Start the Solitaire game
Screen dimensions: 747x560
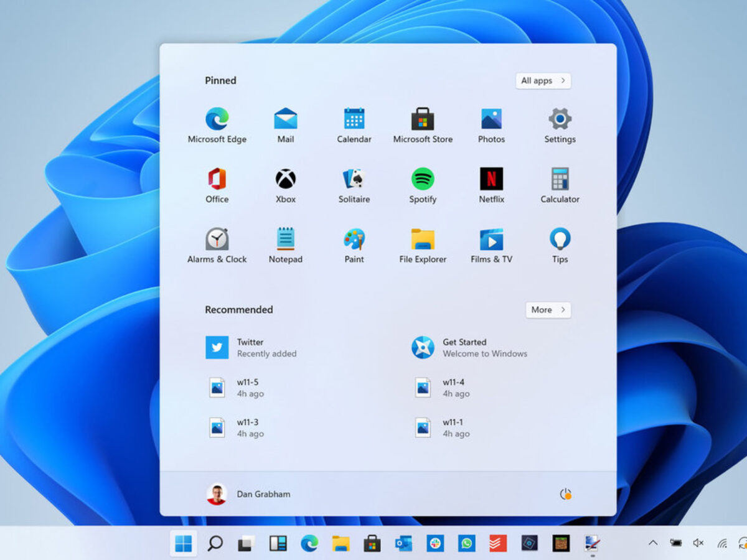pyautogui.click(x=354, y=185)
